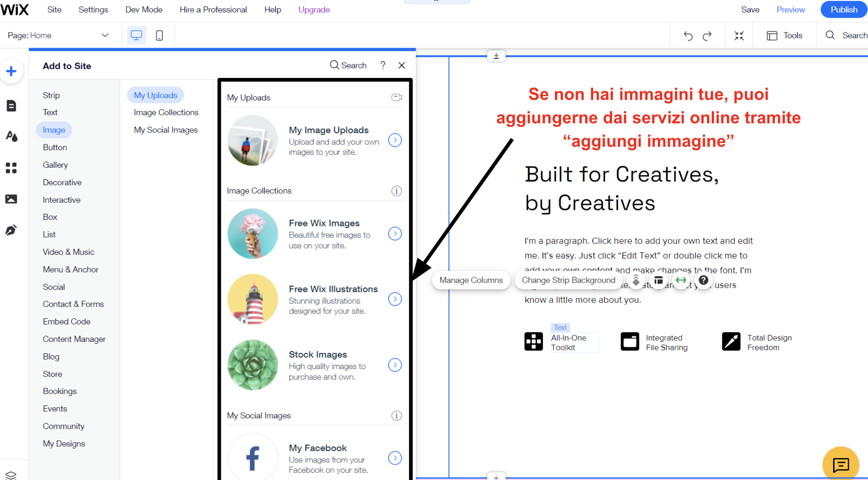Expand Free Wix Illustrations arrow
Screen dimensions: 868x480
(x=395, y=299)
